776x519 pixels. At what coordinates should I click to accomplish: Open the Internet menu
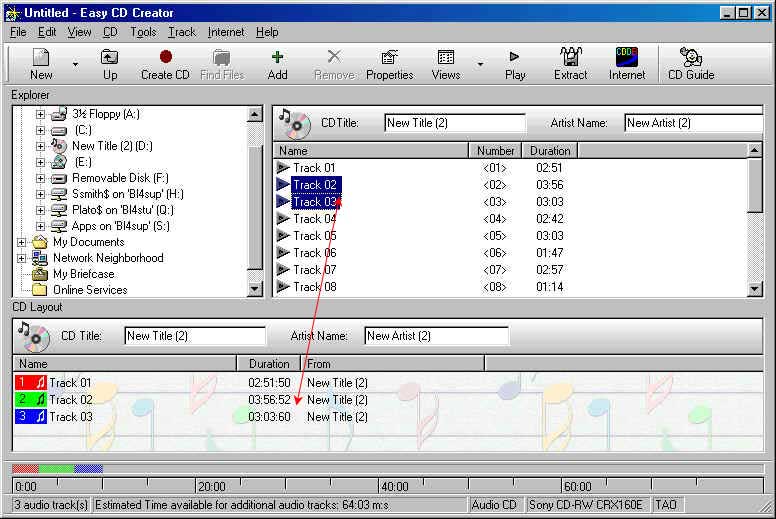[226, 32]
